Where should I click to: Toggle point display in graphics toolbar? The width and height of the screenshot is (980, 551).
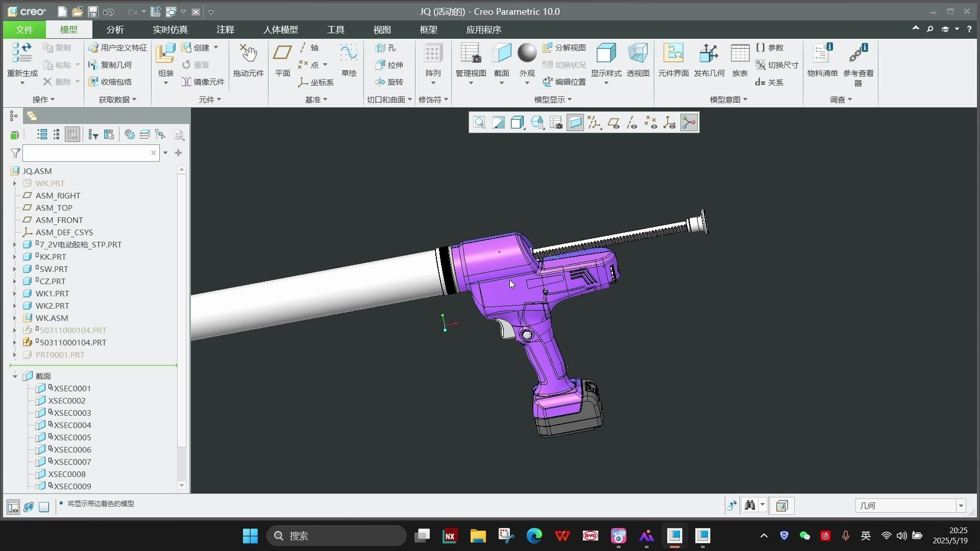pyautogui.click(x=650, y=122)
